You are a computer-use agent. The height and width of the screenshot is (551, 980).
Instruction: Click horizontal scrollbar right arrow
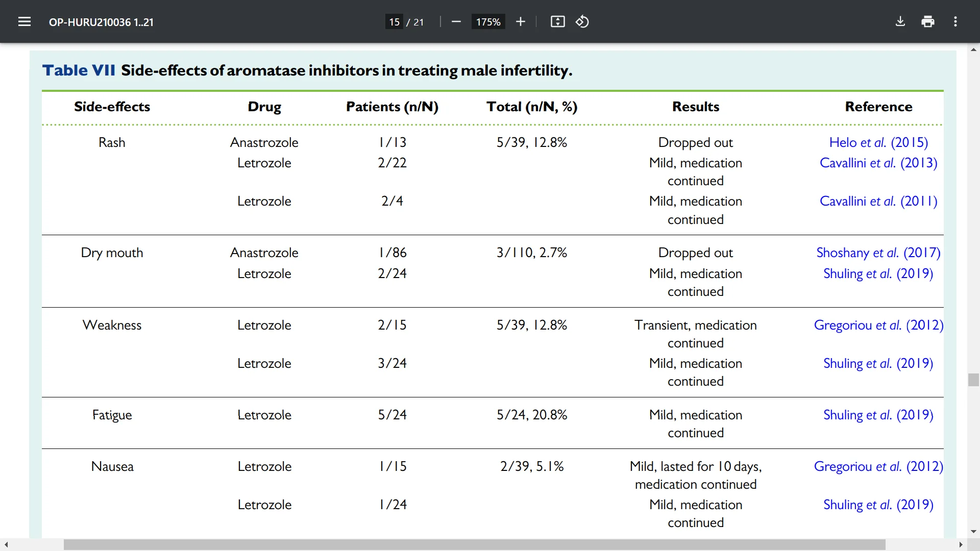pos(961,545)
